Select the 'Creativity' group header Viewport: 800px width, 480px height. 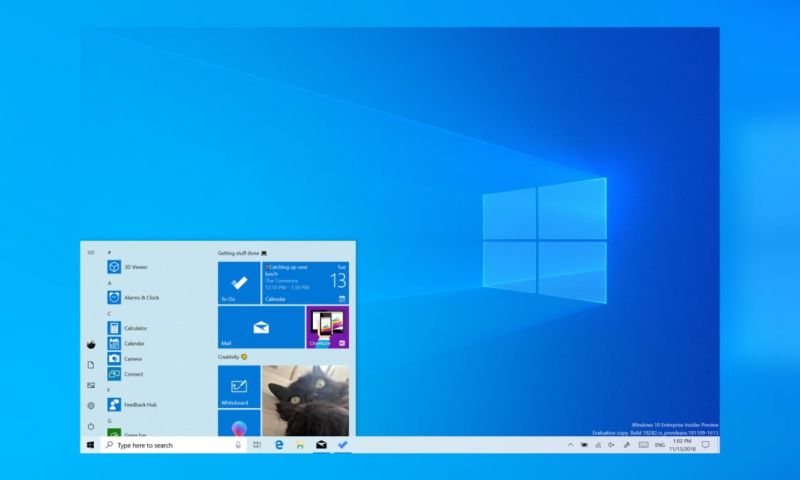[x=233, y=357]
